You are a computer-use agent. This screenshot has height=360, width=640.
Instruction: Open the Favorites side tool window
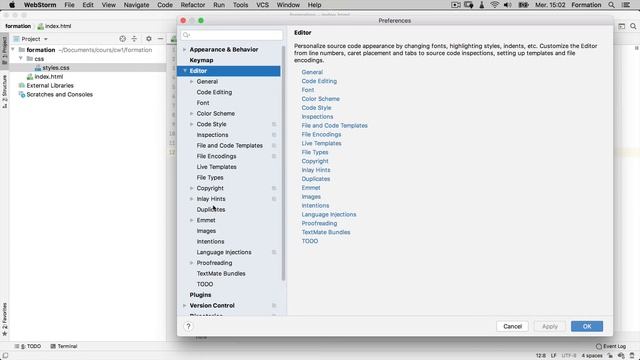[x=4, y=320]
